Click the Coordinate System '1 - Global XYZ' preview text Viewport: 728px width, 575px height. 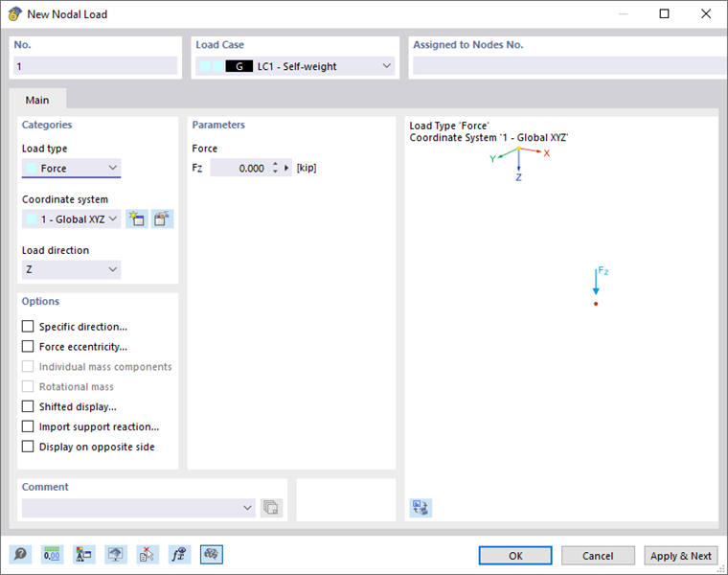[489, 137]
